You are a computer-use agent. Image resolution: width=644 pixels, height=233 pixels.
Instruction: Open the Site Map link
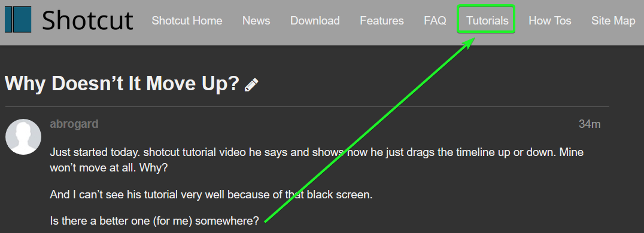tap(613, 20)
